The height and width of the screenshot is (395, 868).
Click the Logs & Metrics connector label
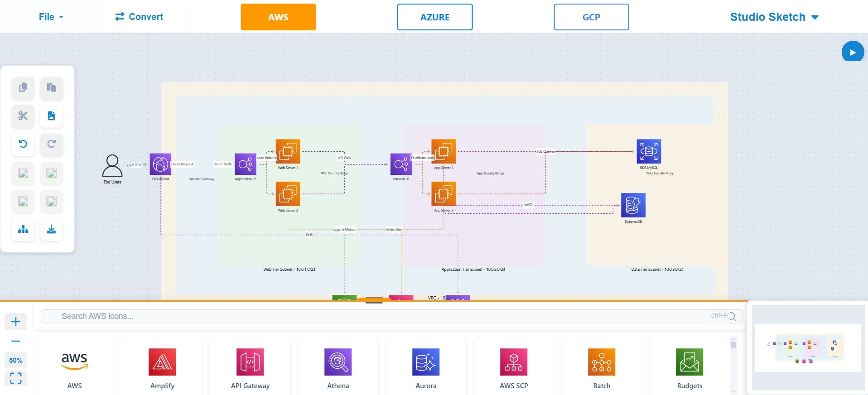click(x=345, y=230)
